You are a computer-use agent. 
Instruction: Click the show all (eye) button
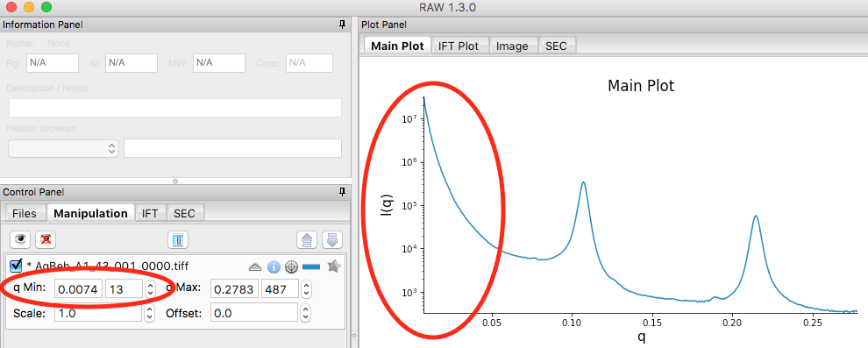[21, 239]
